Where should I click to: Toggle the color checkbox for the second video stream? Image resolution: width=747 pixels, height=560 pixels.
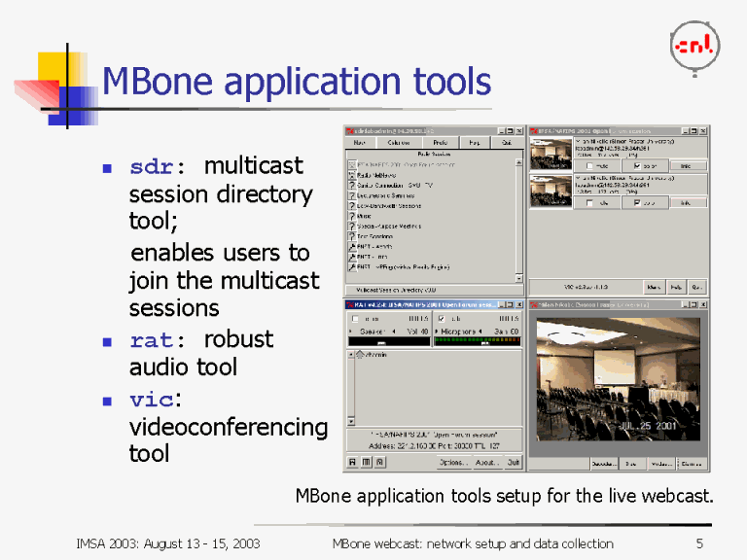(637, 202)
